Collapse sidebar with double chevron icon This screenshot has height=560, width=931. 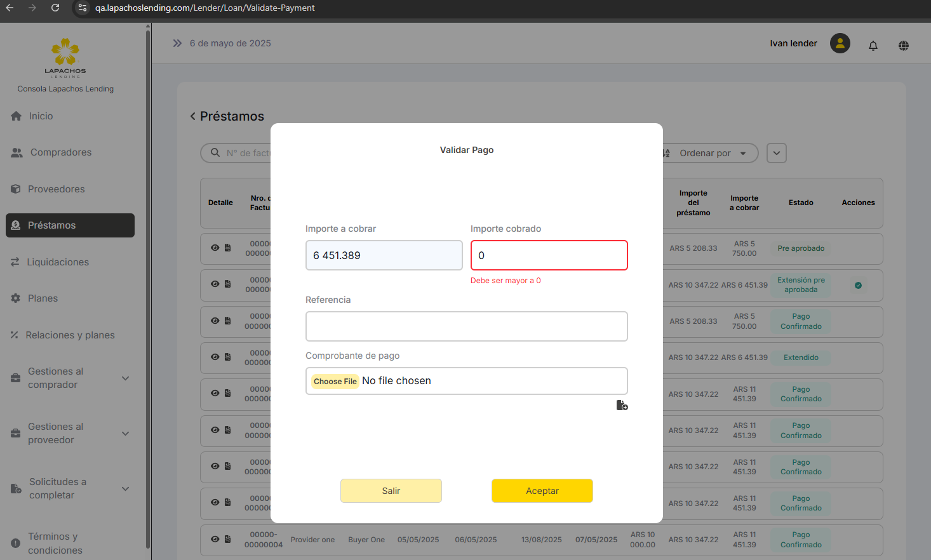[x=177, y=43]
